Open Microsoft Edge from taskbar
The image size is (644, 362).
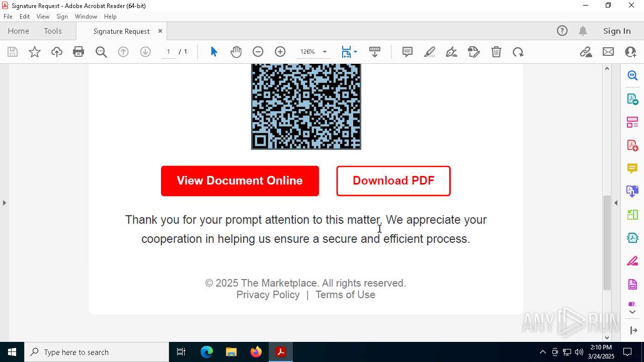[x=207, y=352]
